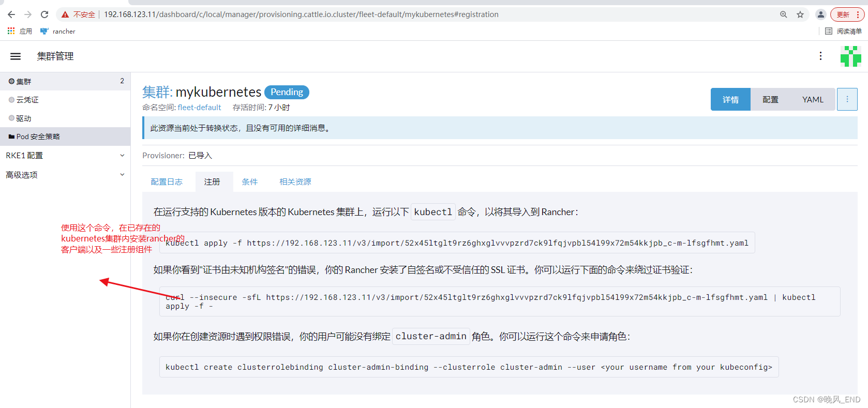Switch to the 配置 view button
The width and height of the screenshot is (868, 408).
770,99
